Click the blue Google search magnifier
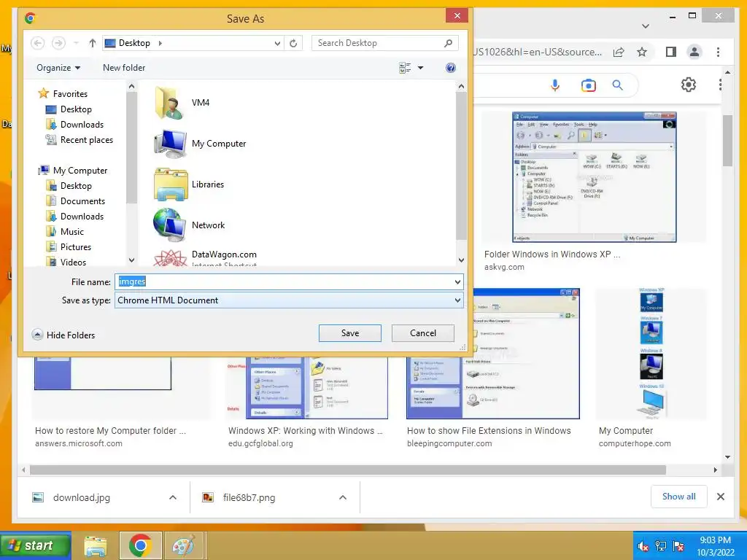Viewport: 747px width, 560px height. tap(617, 85)
